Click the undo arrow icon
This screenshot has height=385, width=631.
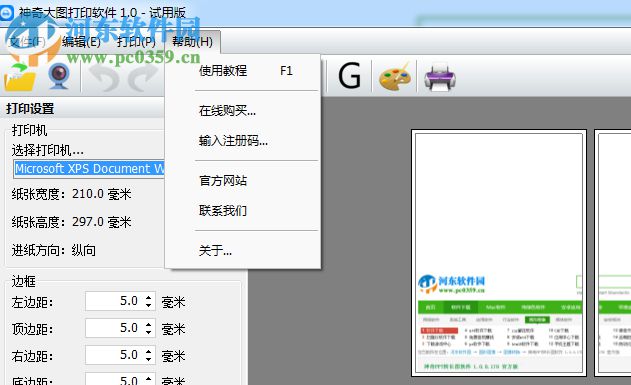(103, 77)
